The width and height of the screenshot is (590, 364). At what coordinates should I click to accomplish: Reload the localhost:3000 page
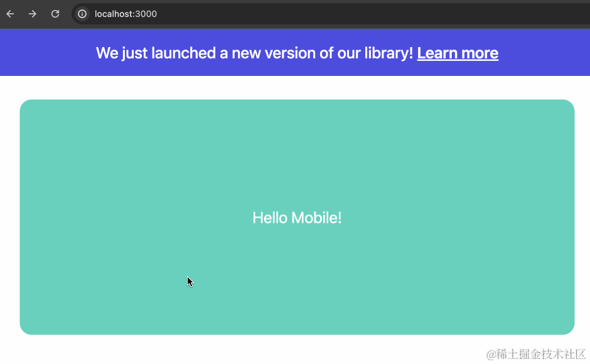(55, 13)
